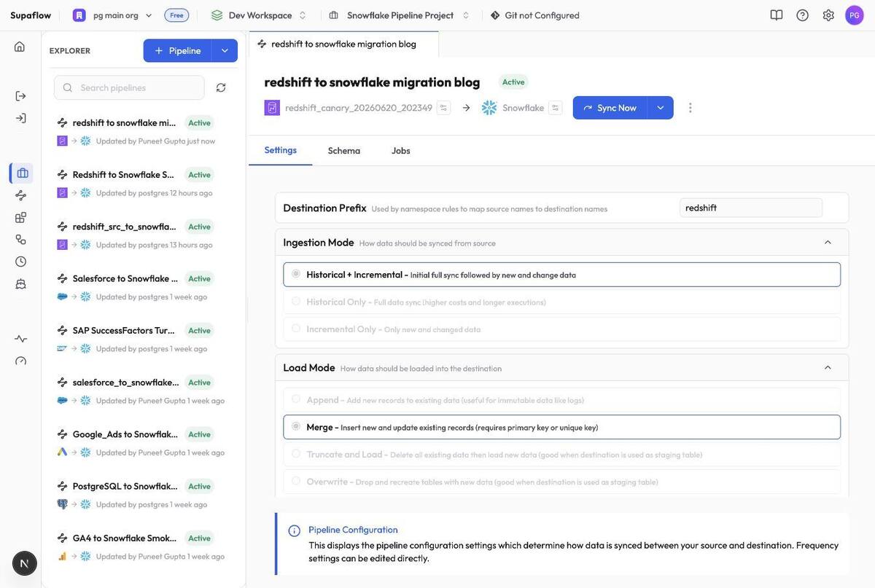Click the redshift_canary_20260620_202349 source name

click(359, 108)
